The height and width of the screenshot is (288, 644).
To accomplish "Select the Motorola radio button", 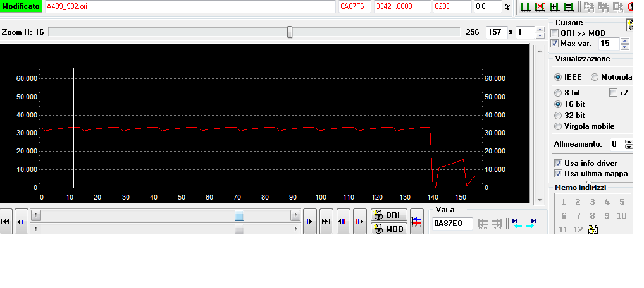I will tap(594, 77).
